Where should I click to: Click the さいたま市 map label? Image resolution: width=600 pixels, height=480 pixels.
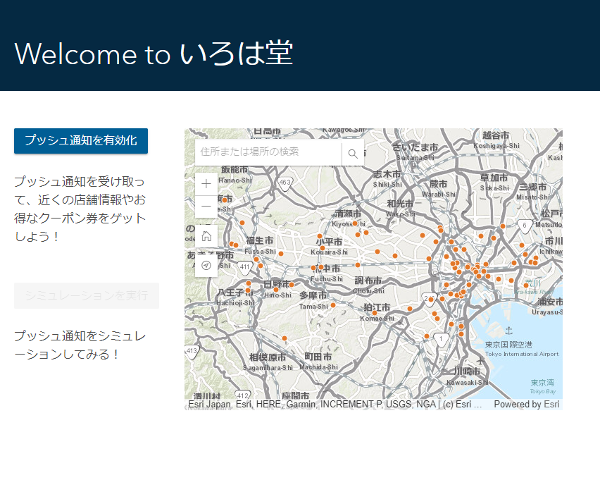415,147
